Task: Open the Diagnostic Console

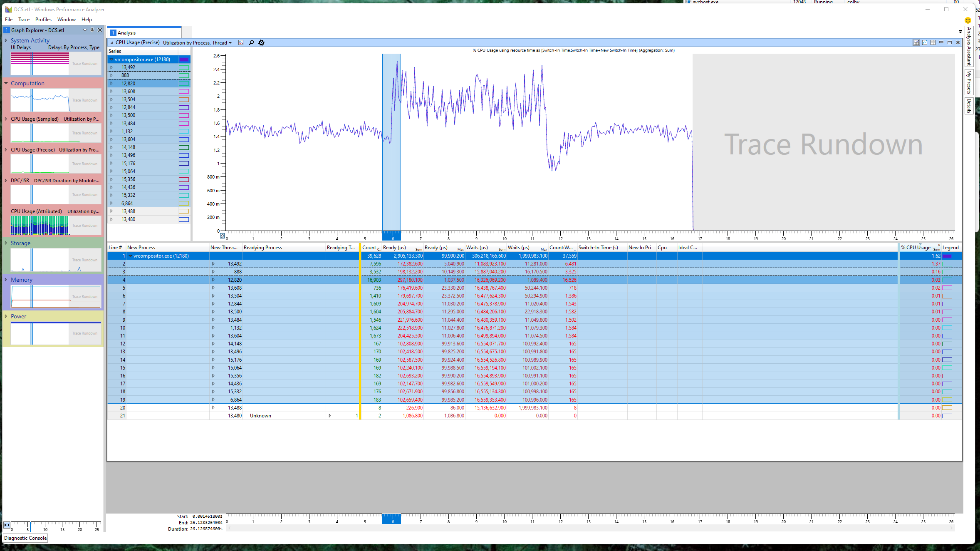Action: coord(25,538)
